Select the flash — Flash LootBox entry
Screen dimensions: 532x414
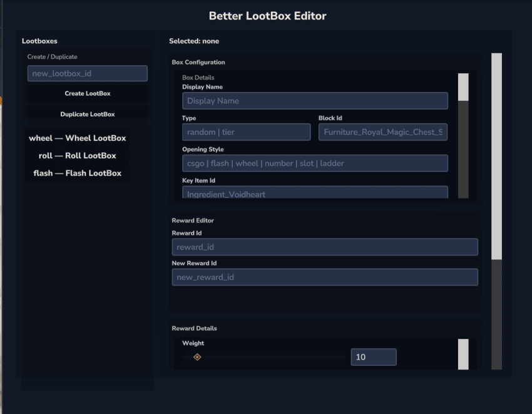point(78,173)
